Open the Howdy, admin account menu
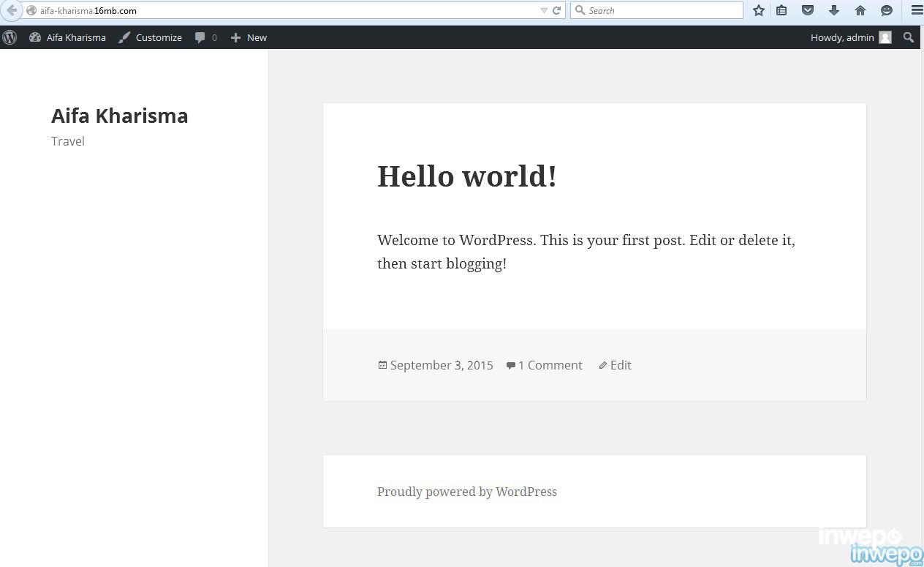Image resolution: width=924 pixels, height=567 pixels. pos(851,37)
